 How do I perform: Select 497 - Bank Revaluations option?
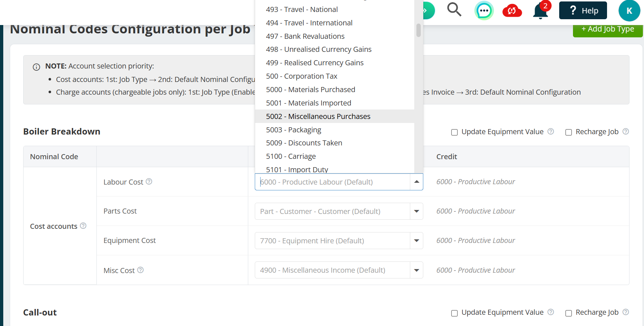(x=335, y=36)
